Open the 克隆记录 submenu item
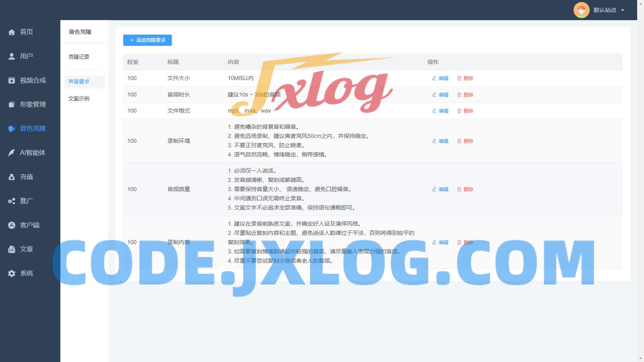Screen dimensions: 644x362 (x=79, y=57)
